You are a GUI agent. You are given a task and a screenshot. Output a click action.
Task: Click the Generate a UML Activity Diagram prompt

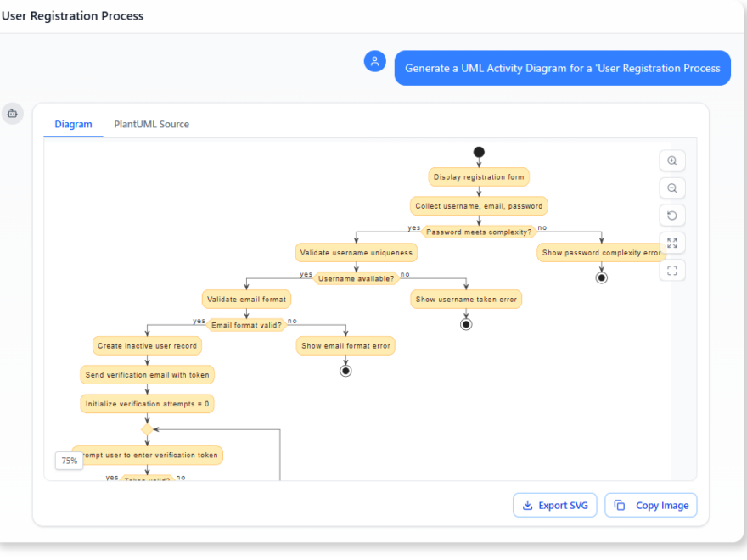click(x=562, y=68)
